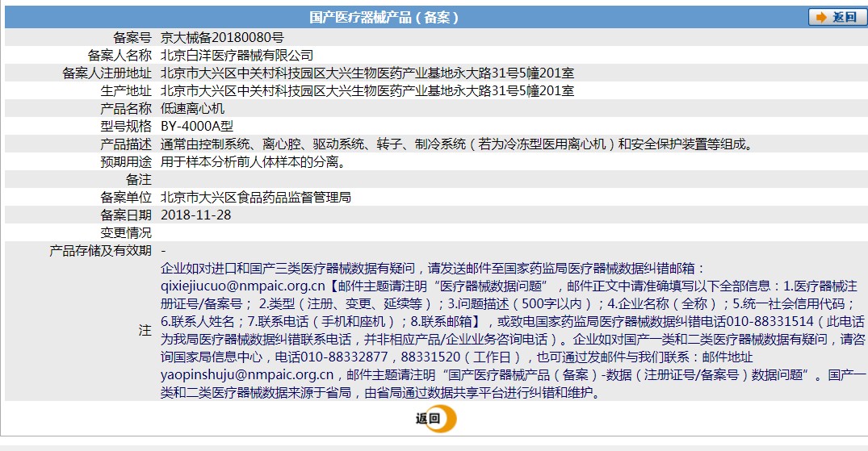Select filing date 2018-11-28
The width and height of the screenshot is (868, 451).
click(196, 215)
